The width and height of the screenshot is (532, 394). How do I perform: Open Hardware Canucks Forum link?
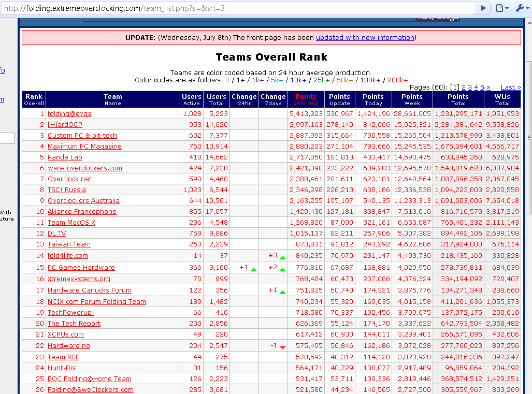pos(90,290)
